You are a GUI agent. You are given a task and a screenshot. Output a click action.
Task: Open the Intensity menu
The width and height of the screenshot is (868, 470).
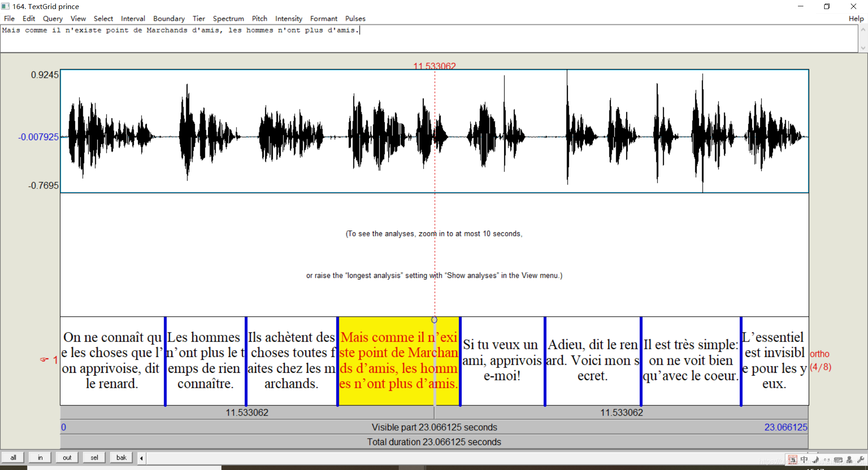(288, 19)
